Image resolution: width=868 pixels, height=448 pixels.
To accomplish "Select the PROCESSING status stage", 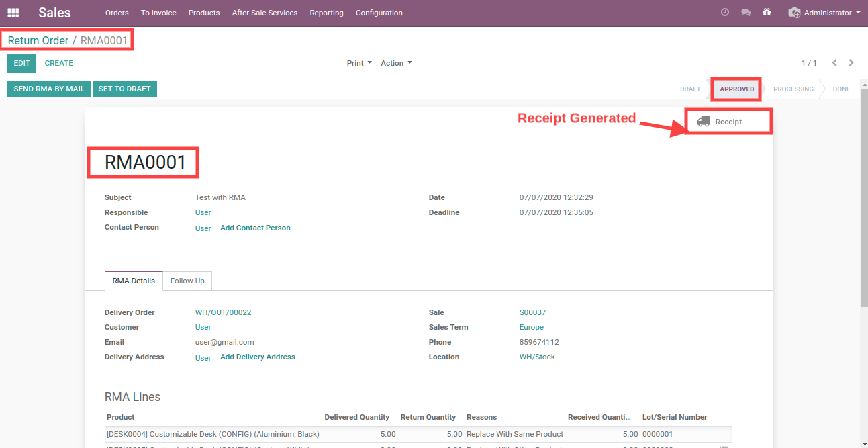I will (793, 89).
